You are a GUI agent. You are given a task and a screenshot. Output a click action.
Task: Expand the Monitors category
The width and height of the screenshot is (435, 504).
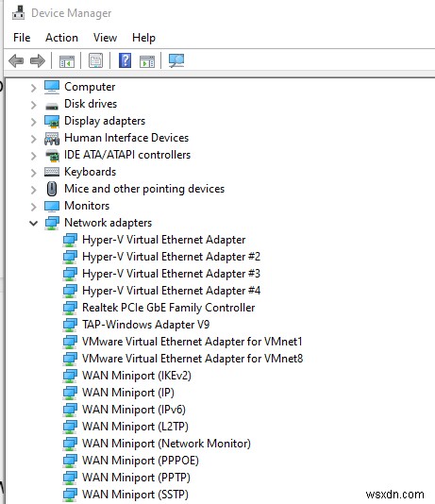pyautogui.click(x=33, y=207)
